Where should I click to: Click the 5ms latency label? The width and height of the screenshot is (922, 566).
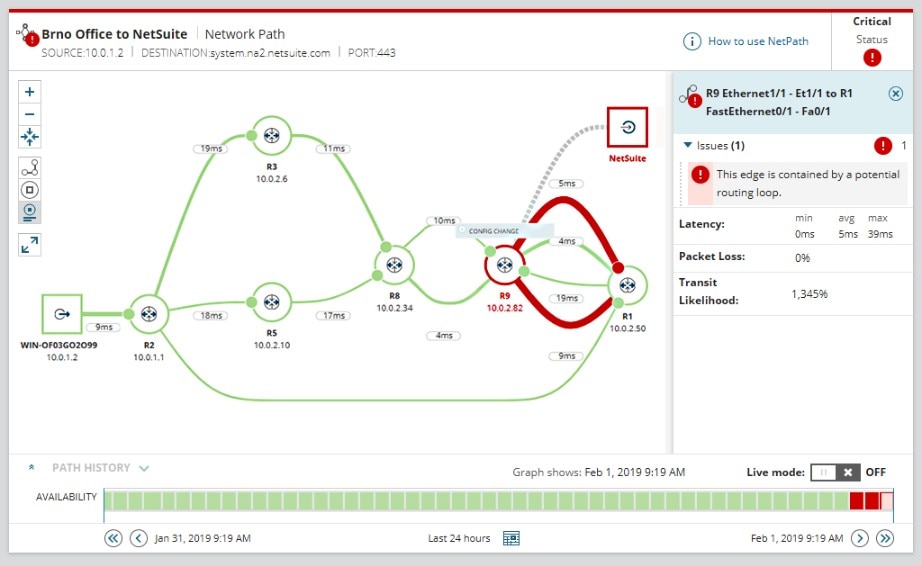566,183
